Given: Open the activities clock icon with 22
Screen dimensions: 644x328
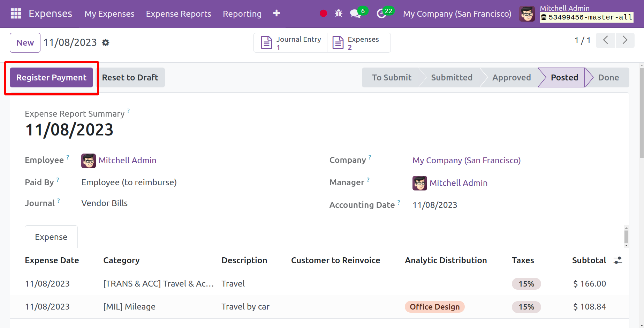Looking at the screenshot, I should (381, 14).
